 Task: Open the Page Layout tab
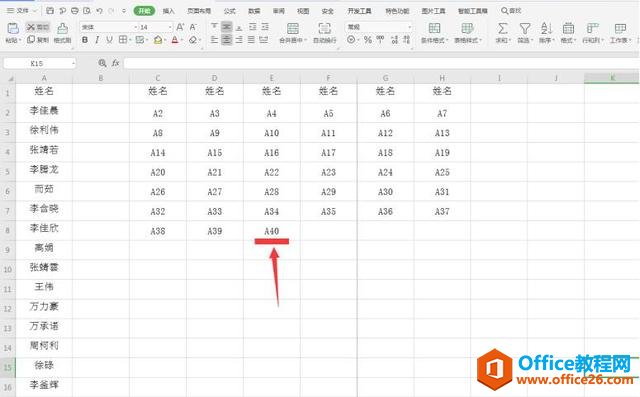(199, 11)
